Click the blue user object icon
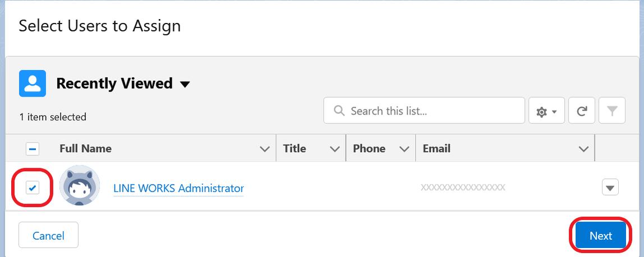This screenshot has width=644, height=257. pyautogui.click(x=33, y=84)
